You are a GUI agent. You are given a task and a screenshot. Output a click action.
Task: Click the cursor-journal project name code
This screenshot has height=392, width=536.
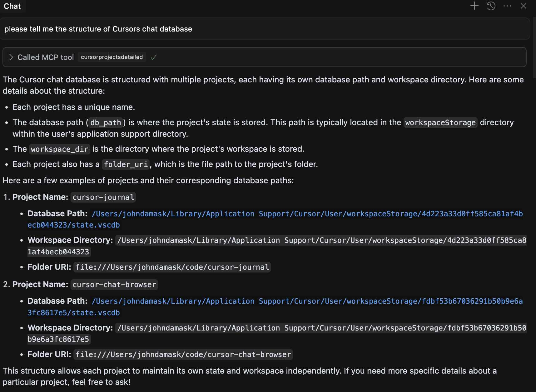tap(103, 197)
